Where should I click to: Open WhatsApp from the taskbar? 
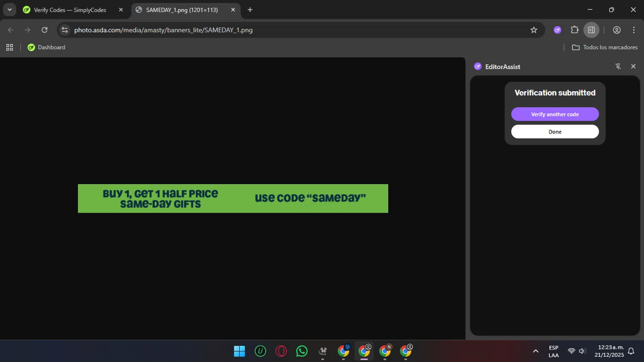[302, 351]
